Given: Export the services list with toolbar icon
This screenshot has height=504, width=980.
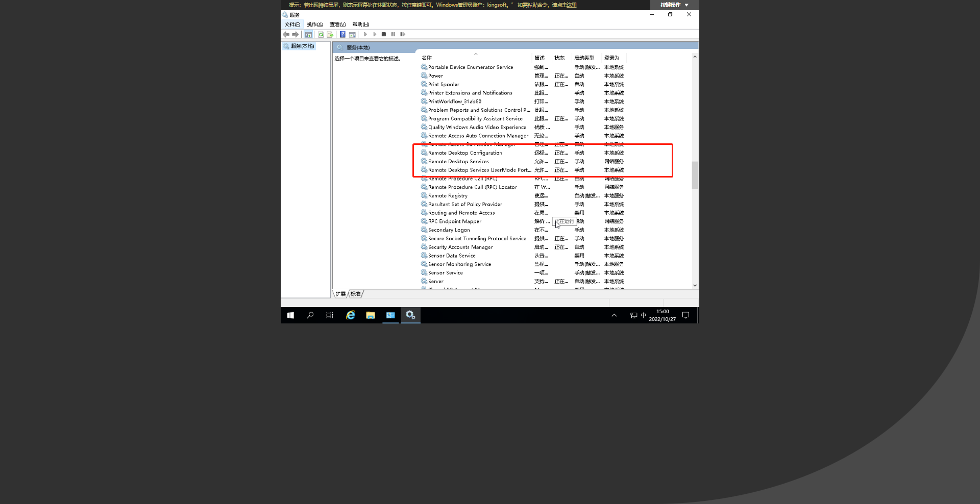Looking at the screenshot, I should (x=330, y=34).
